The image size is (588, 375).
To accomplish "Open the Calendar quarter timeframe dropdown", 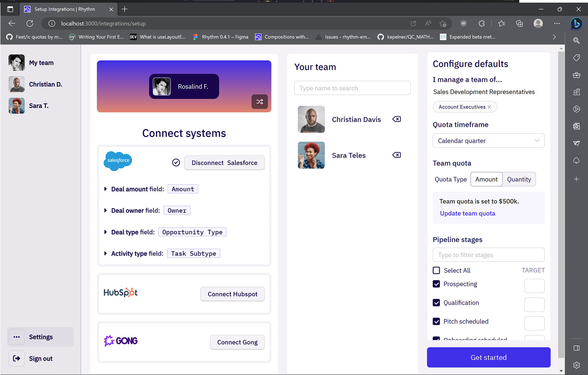I will 488,141.
